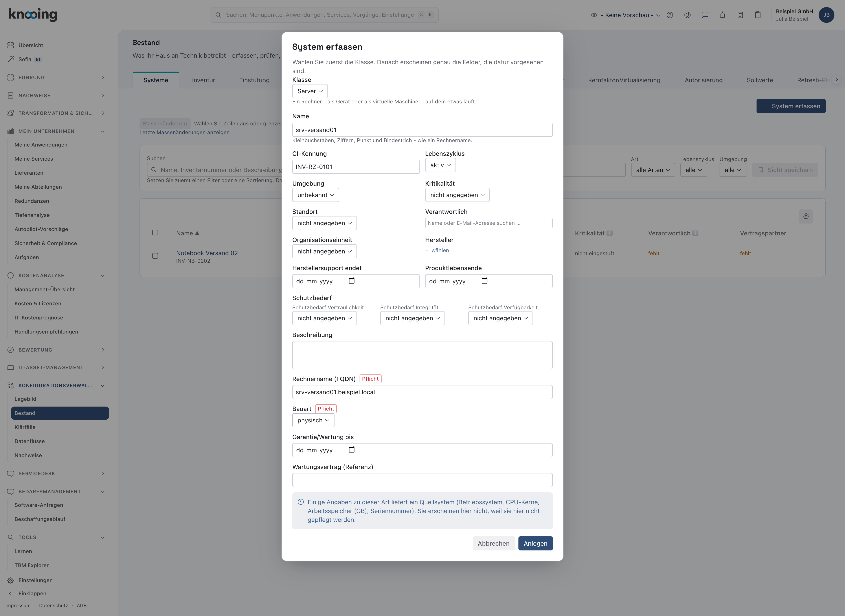Open the clipboard icon in header
Viewport: 845px width, 616px height.
[758, 15]
